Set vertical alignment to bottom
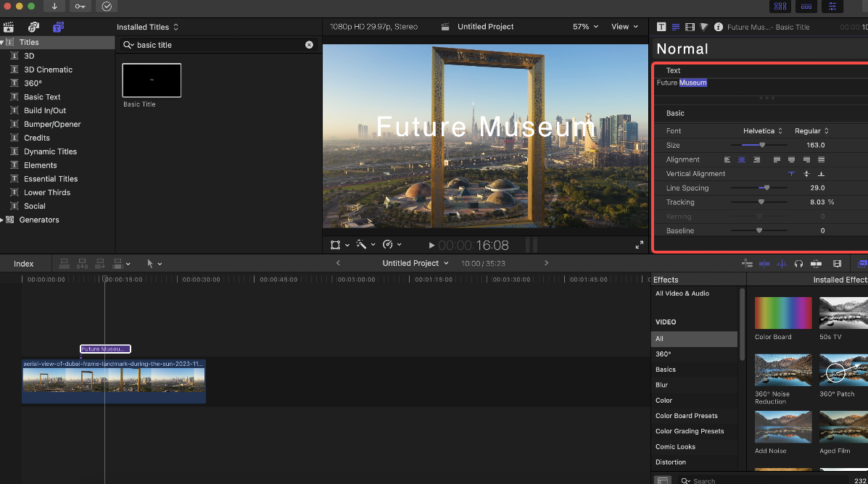 pos(822,174)
